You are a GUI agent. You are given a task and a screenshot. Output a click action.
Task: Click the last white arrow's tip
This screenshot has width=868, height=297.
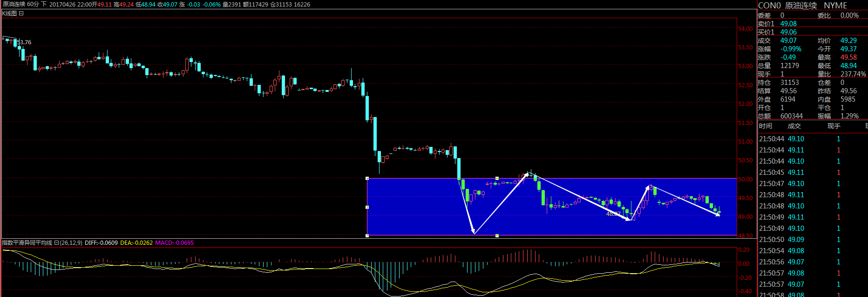[x=719, y=215]
